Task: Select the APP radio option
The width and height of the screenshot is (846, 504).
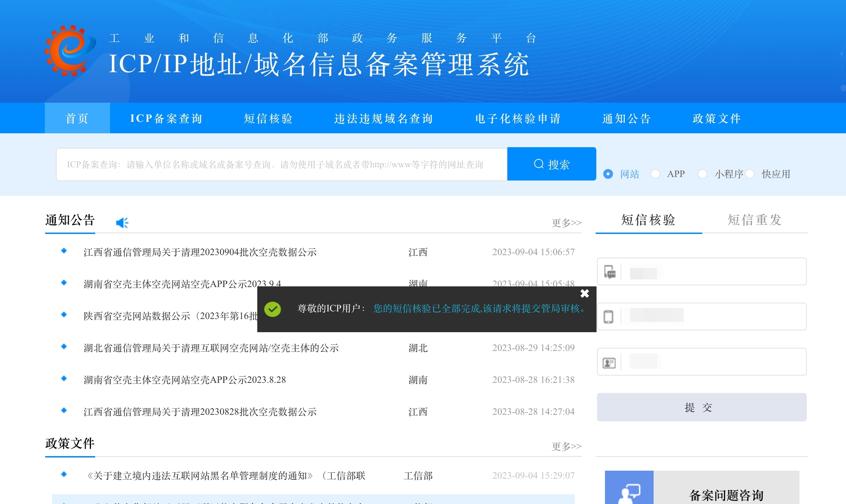Action: pos(655,174)
